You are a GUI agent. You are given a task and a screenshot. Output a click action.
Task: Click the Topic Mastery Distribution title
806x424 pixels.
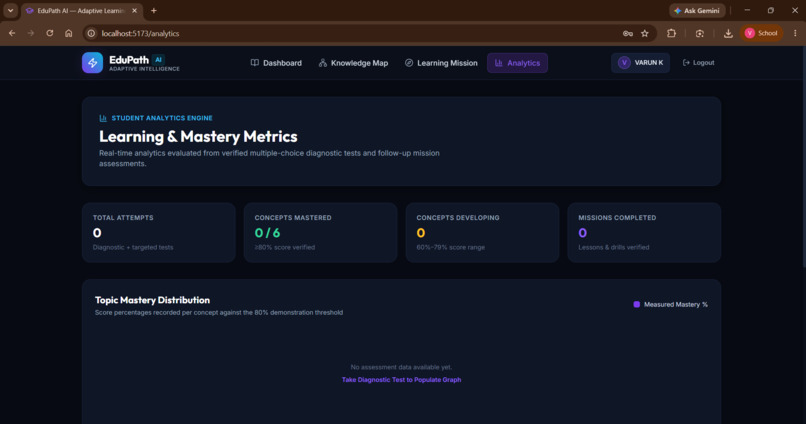tap(152, 300)
